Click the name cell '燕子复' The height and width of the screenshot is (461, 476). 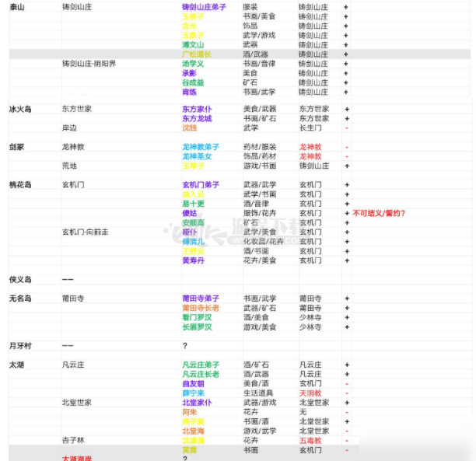193,421
